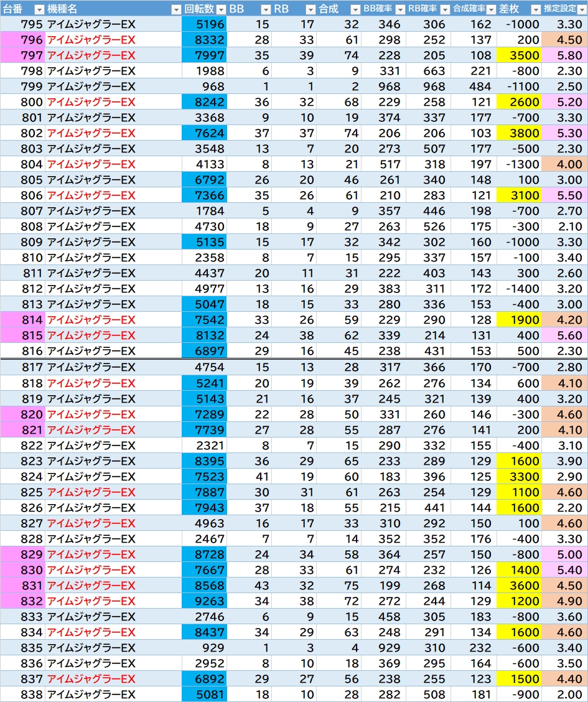Select yellow 差枚 cell 3300
Image resolution: width=588 pixels, height=702 pixels.
click(x=519, y=477)
